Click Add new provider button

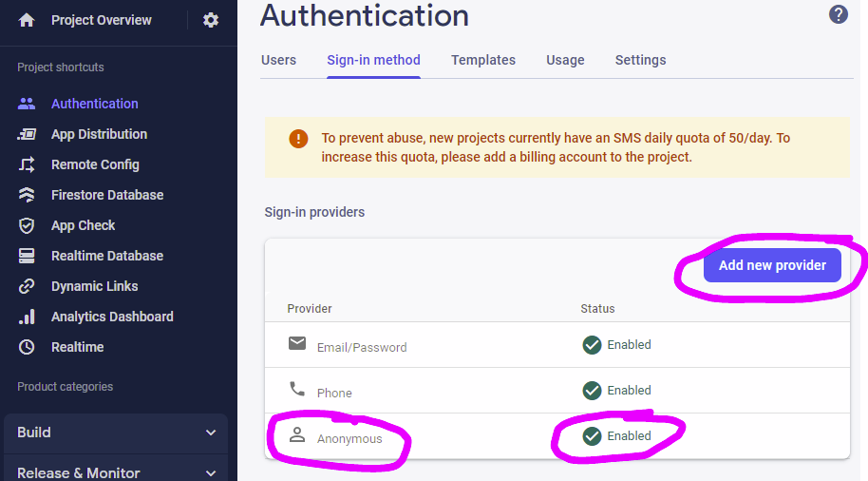coord(772,265)
